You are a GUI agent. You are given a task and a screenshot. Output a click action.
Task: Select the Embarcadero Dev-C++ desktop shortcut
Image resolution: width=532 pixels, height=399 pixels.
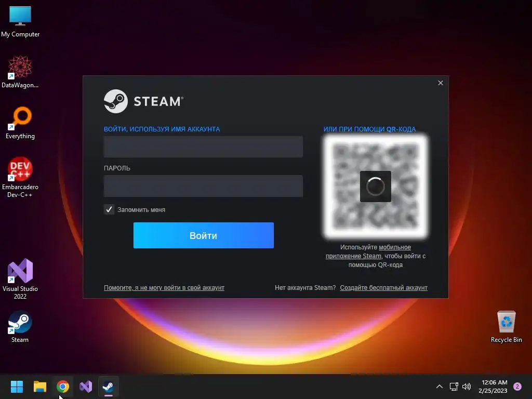(20, 178)
